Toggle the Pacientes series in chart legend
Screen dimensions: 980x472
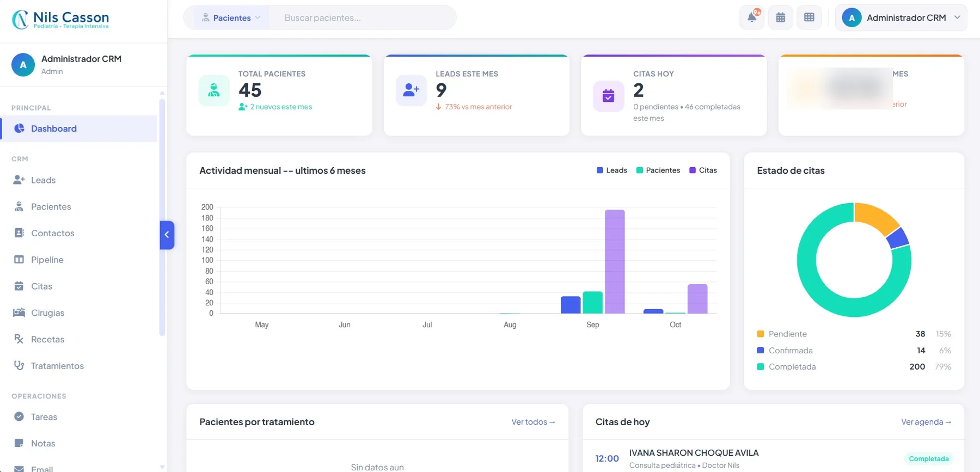[x=658, y=170]
